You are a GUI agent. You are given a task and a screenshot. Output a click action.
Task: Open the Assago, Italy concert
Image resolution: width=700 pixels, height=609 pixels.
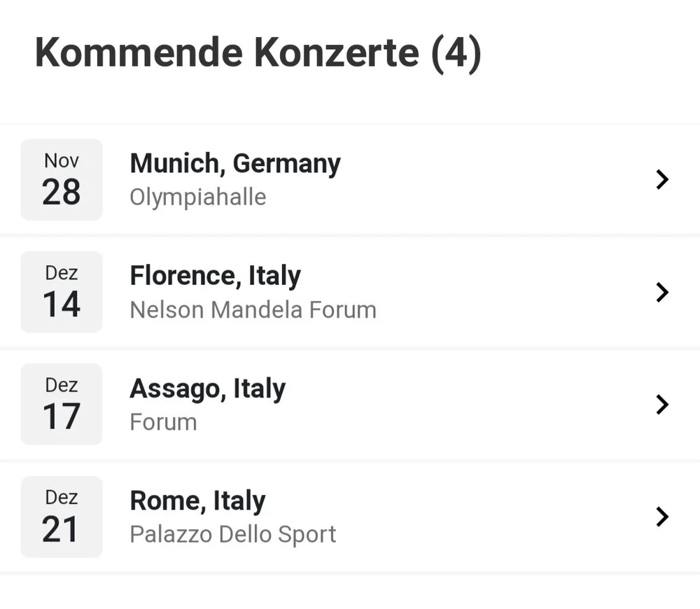[x=207, y=388]
